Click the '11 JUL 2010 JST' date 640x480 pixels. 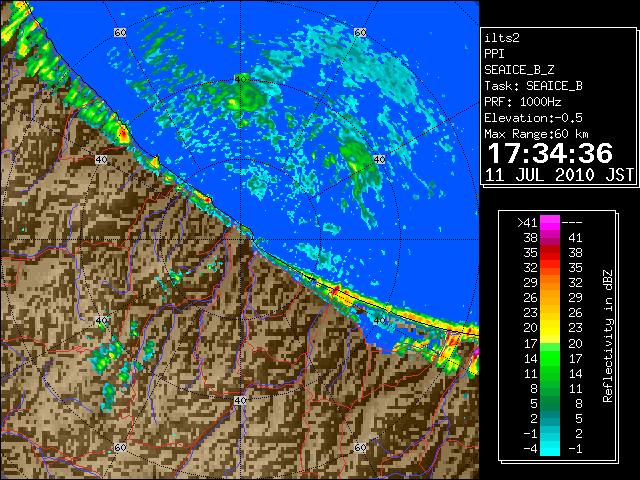pyautogui.click(x=559, y=175)
